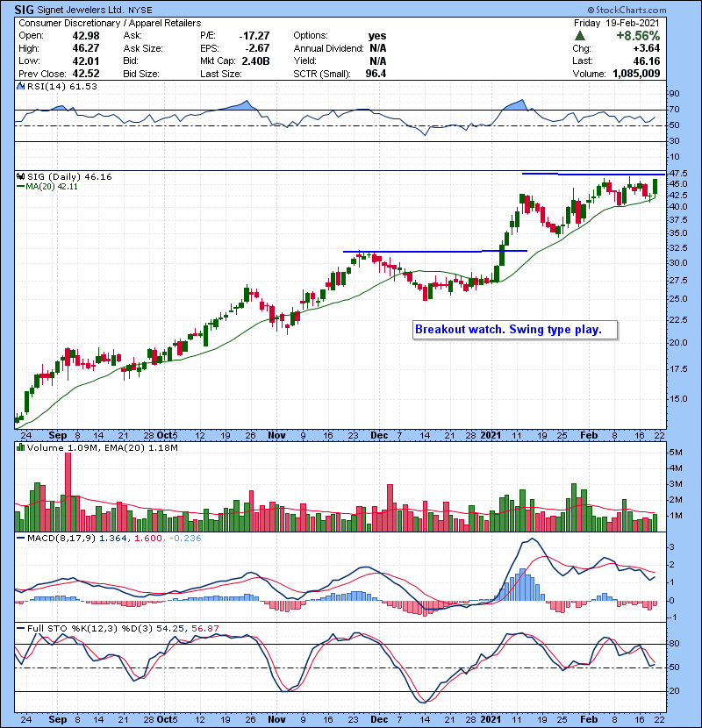The width and height of the screenshot is (702, 728).
Task: Click the Annual Dividend label
Action: point(328,48)
